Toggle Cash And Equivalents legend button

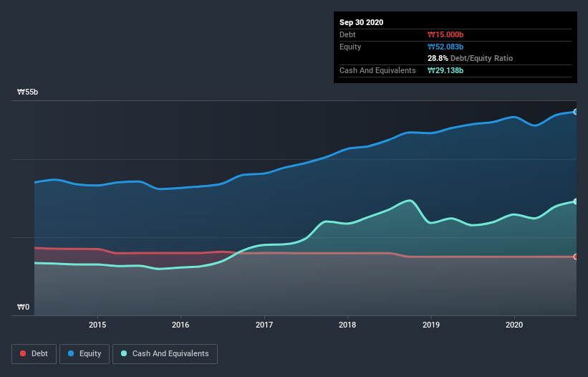pos(165,354)
